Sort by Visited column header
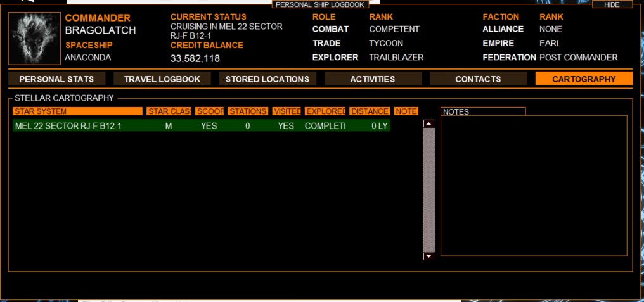Image resolution: width=644 pixels, height=302 pixels. (287, 111)
